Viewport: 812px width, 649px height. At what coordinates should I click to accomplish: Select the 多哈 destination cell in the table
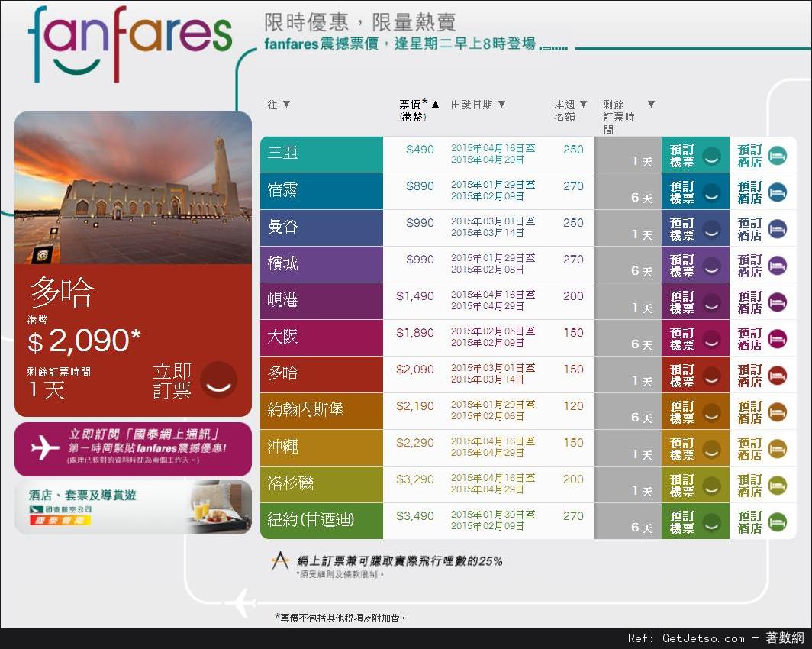[321, 374]
